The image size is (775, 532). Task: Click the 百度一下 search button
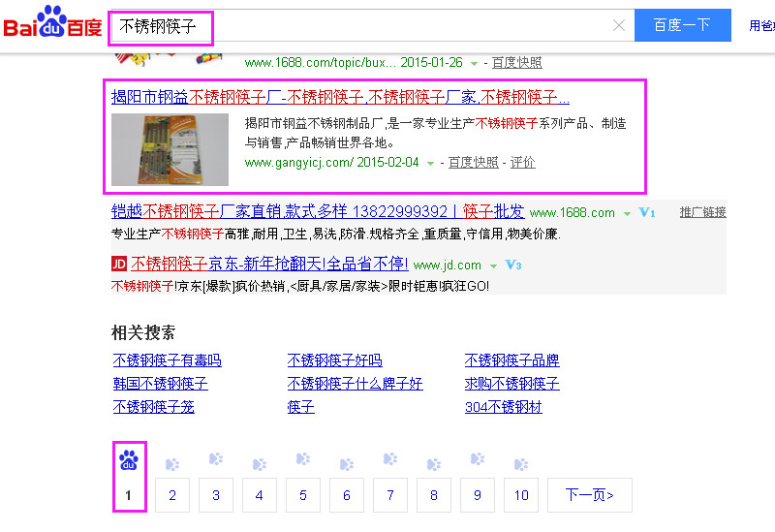(x=682, y=25)
